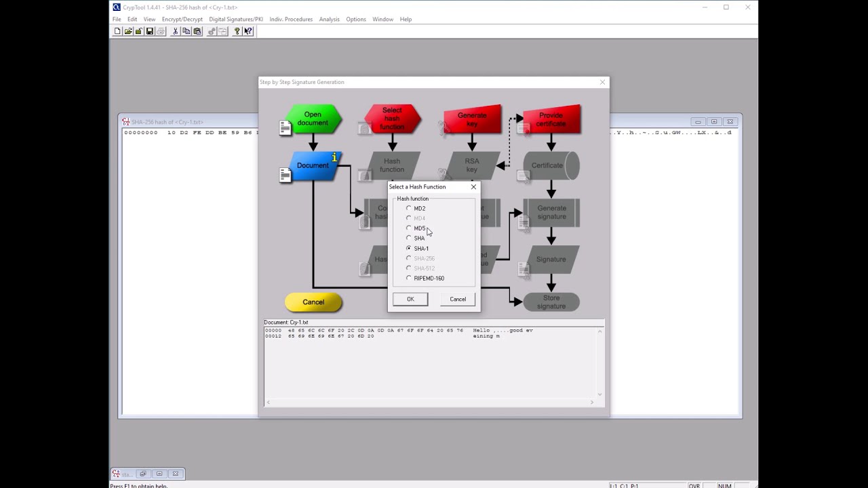The width and height of the screenshot is (868, 488).
Task: Restore the minimized window at bottom left
Action: [142, 474]
